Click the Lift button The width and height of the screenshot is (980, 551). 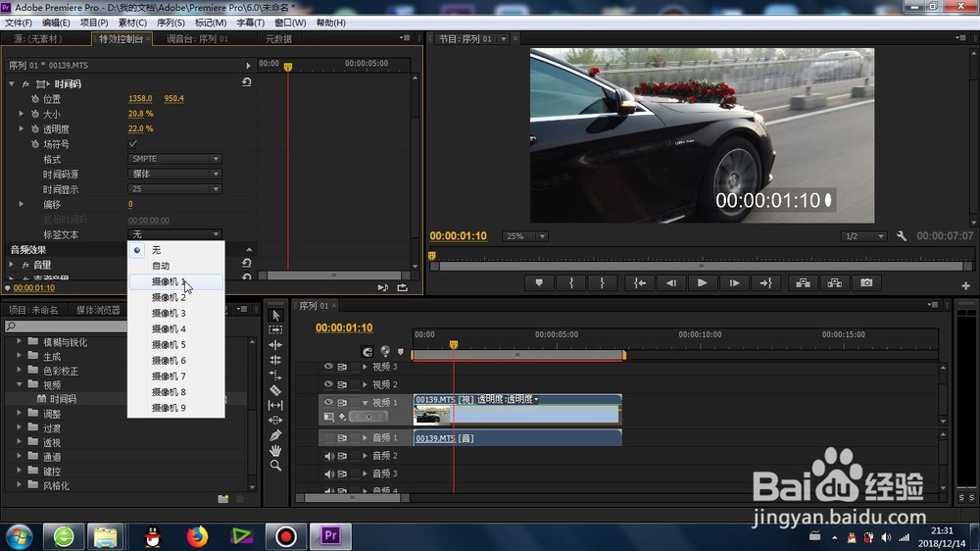pyautogui.click(x=804, y=283)
